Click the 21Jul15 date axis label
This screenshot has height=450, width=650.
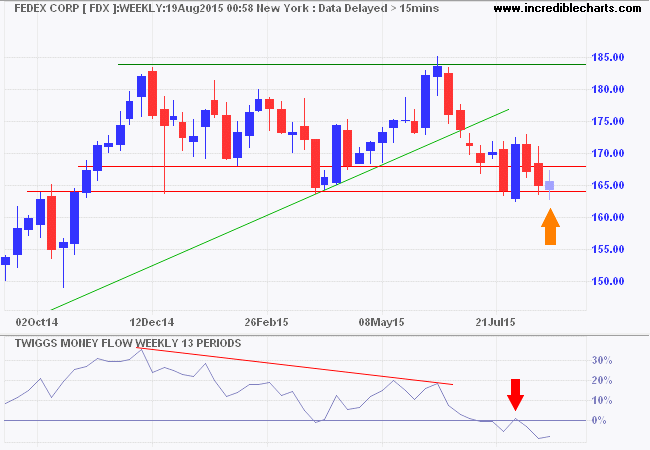(x=495, y=322)
